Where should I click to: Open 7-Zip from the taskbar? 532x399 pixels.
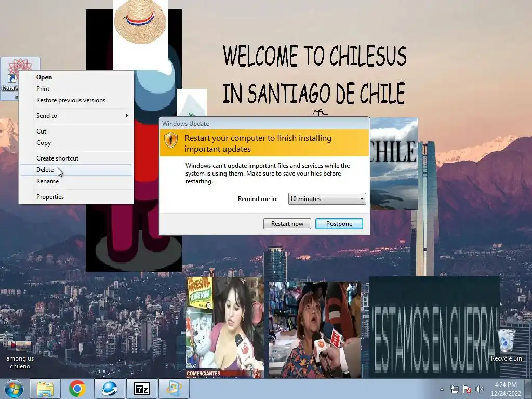[142, 389]
